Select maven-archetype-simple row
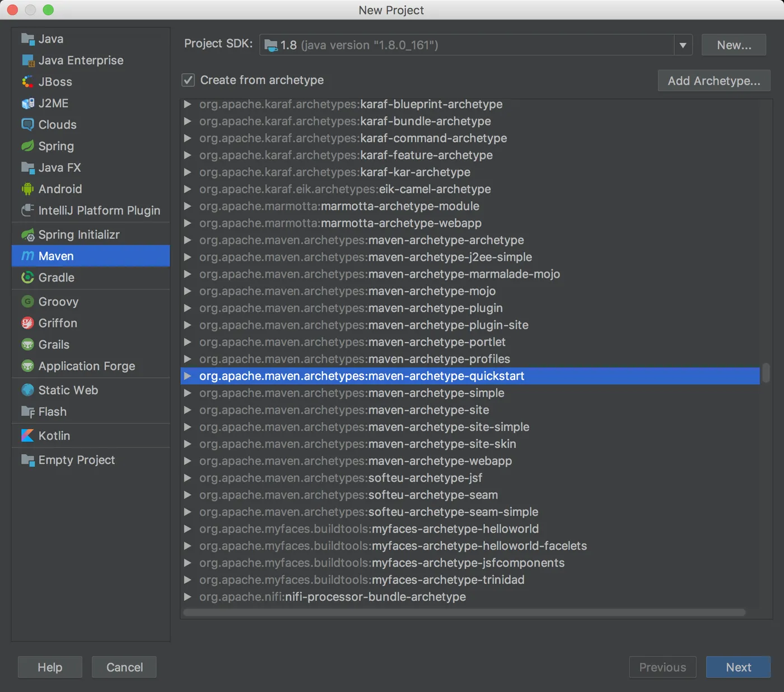The width and height of the screenshot is (784, 692). [x=470, y=393]
